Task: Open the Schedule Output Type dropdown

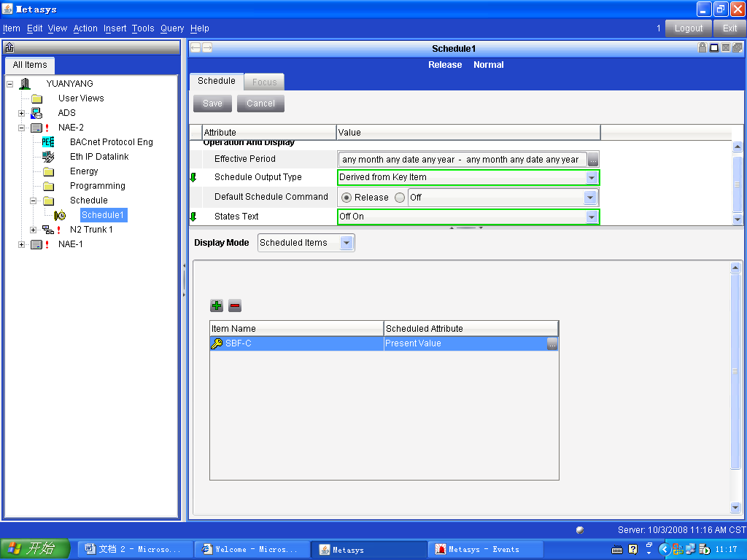Action: 591,177
